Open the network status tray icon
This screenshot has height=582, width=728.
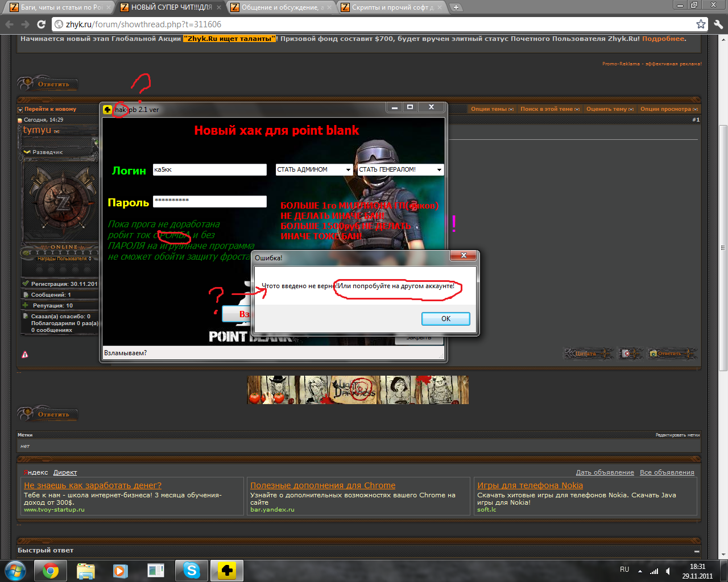654,571
